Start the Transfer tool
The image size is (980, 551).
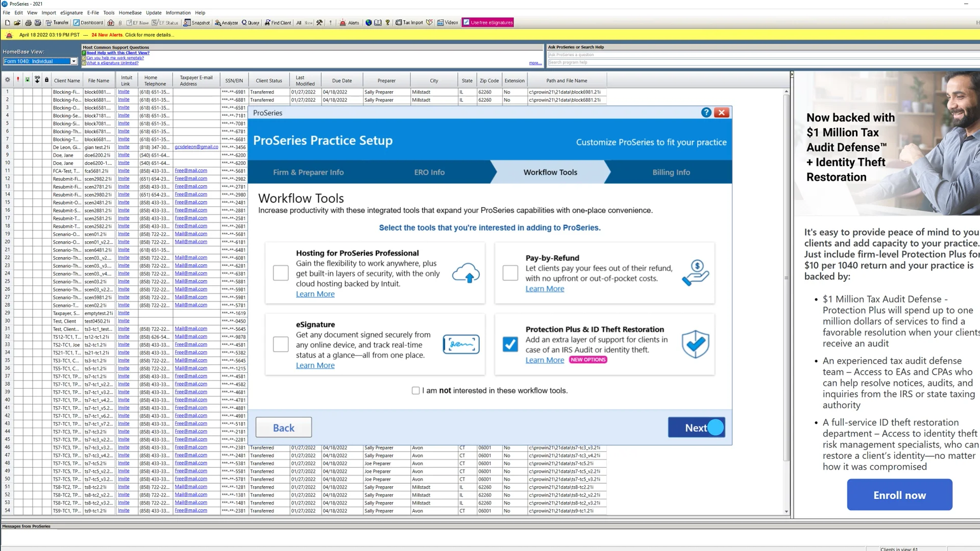(x=57, y=22)
